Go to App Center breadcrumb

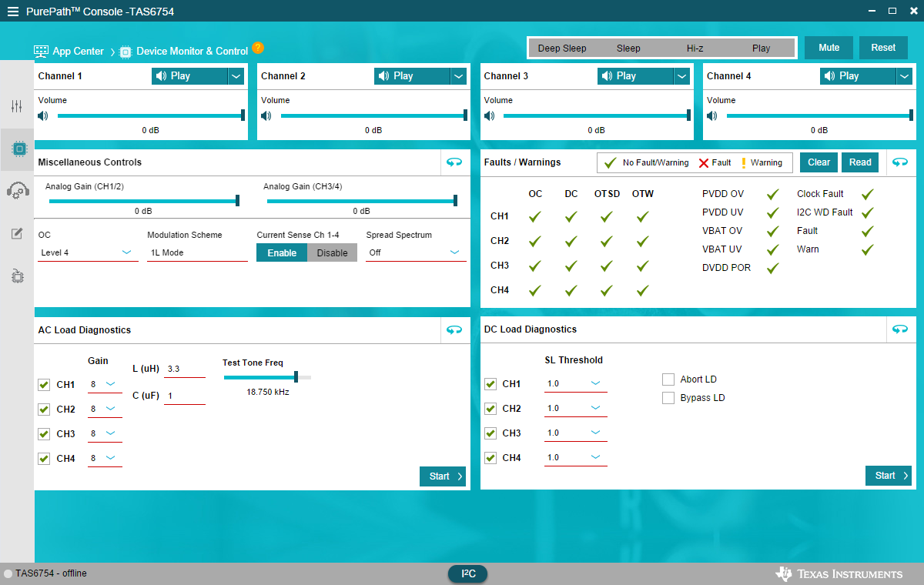point(78,51)
